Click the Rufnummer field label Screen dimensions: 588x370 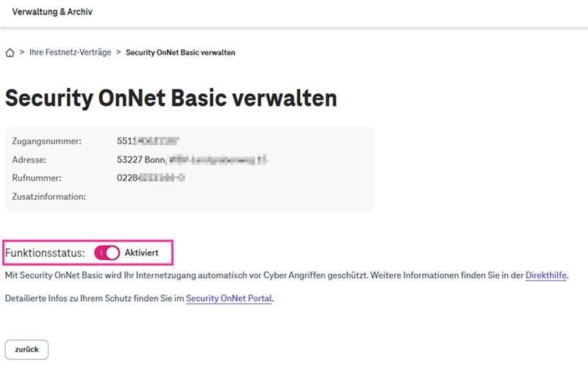(37, 178)
